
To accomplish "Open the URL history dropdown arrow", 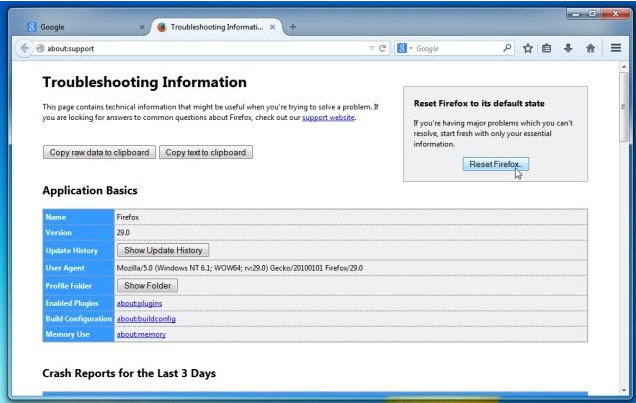I will point(372,48).
